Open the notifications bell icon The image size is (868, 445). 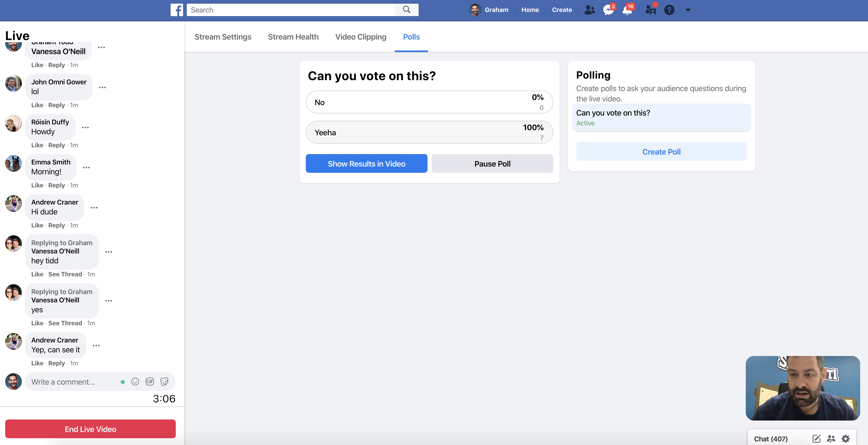coord(627,10)
